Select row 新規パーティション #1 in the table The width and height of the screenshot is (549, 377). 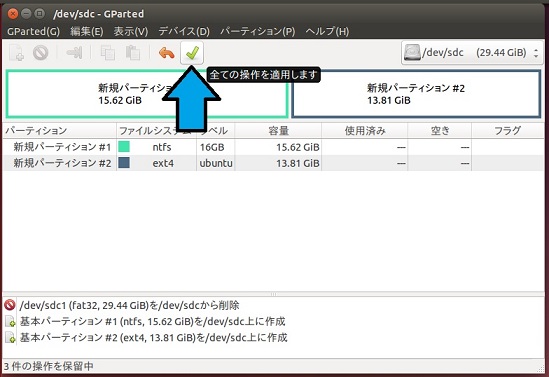pos(273,147)
